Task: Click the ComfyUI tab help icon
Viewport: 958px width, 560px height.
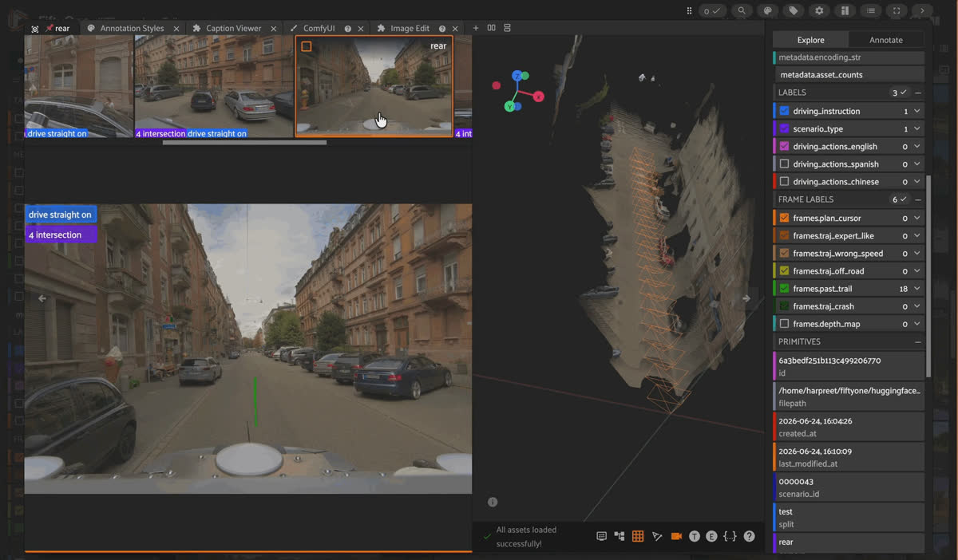Action: pyautogui.click(x=348, y=29)
